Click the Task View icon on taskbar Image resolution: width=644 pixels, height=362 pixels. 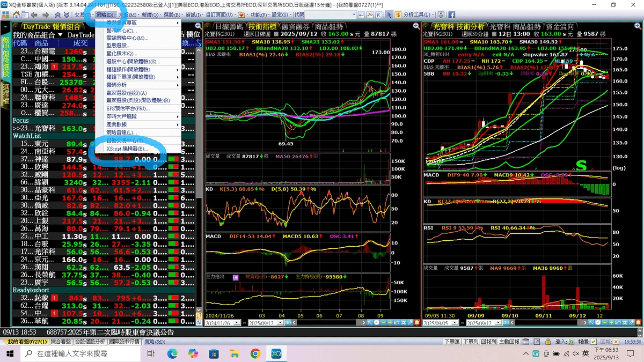coord(151,353)
